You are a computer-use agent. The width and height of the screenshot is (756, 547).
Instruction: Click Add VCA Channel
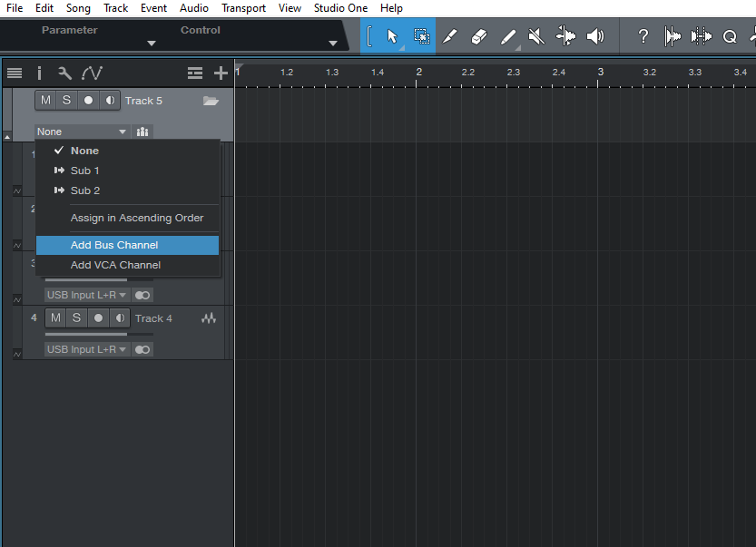pos(127,265)
